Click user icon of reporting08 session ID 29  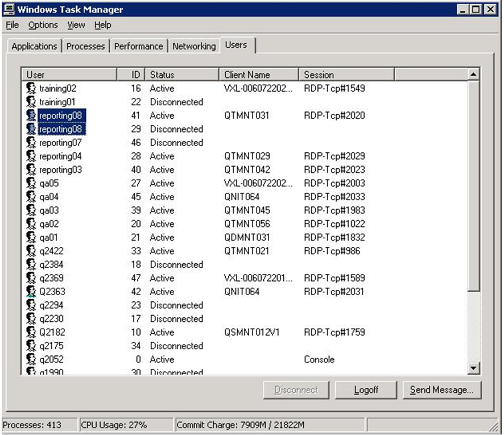tap(31, 129)
